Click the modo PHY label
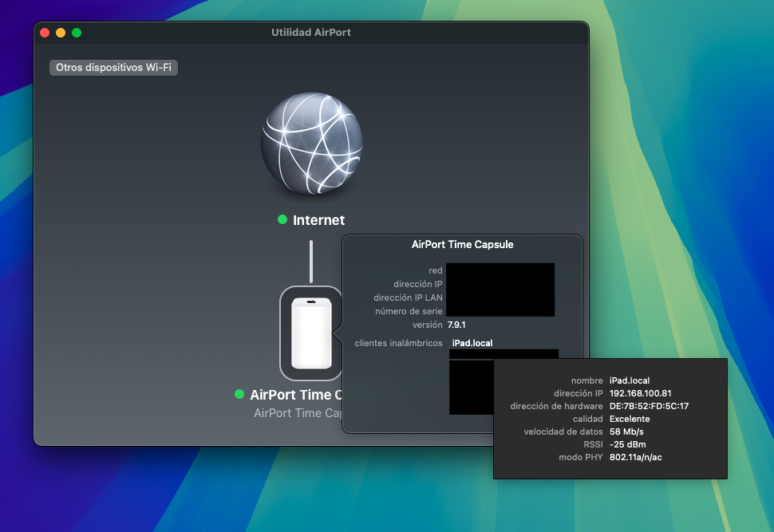Screen dimensions: 774x532 click(581, 458)
